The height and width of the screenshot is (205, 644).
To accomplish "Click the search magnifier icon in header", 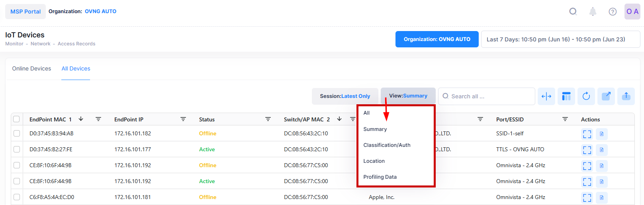I will [x=573, y=12].
